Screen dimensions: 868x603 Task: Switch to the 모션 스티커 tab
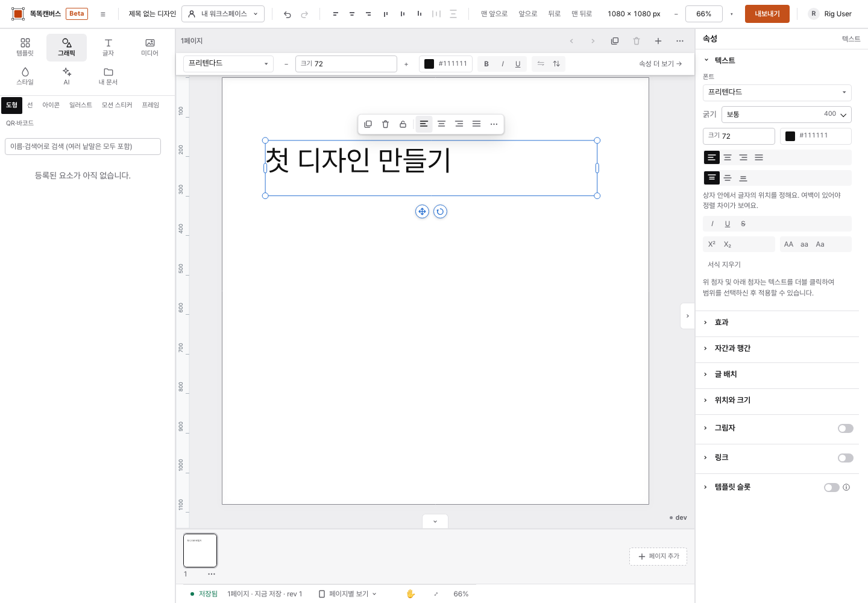pyautogui.click(x=117, y=105)
